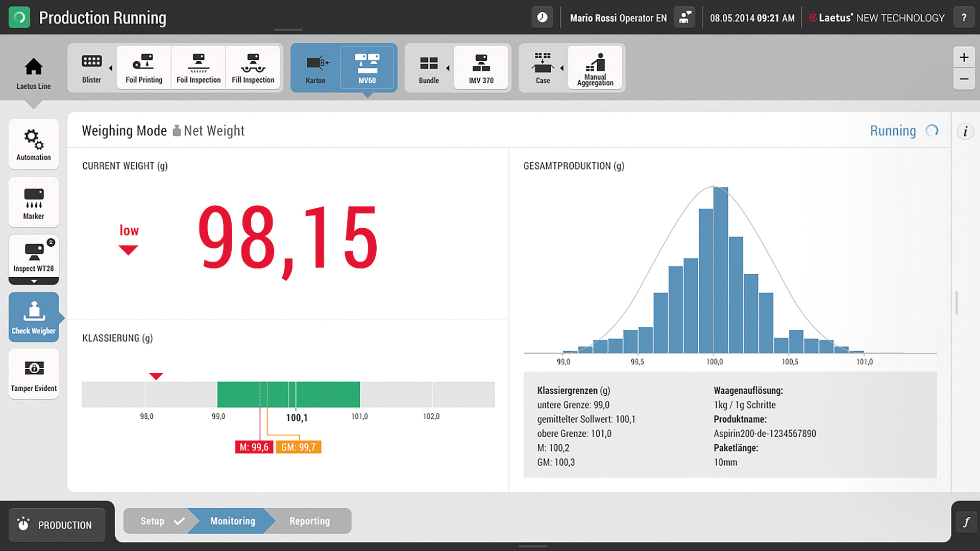
Task: Click the tallest histogram bar
Action: (x=721, y=271)
